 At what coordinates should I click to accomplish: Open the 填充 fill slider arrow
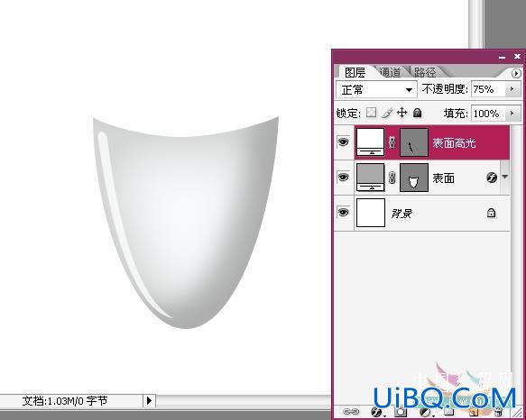[x=512, y=114]
